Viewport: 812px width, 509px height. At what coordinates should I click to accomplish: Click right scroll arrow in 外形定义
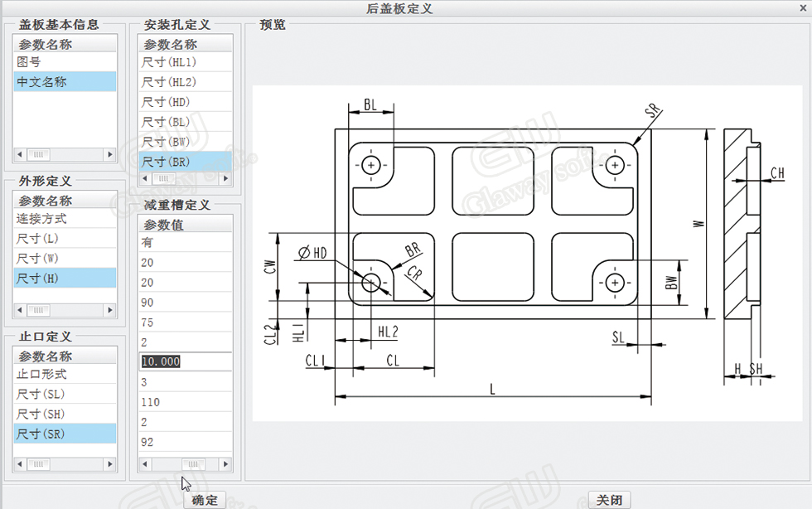click(x=109, y=310)
